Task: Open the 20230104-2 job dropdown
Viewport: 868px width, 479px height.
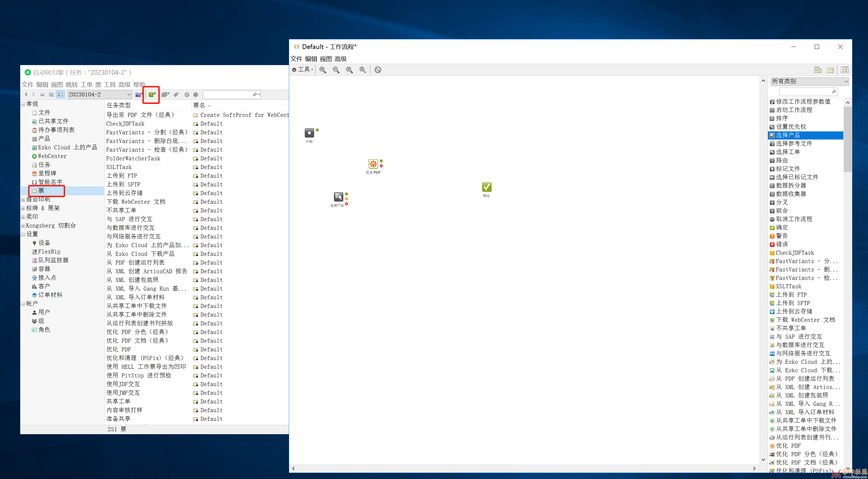Action: point(100,95)
